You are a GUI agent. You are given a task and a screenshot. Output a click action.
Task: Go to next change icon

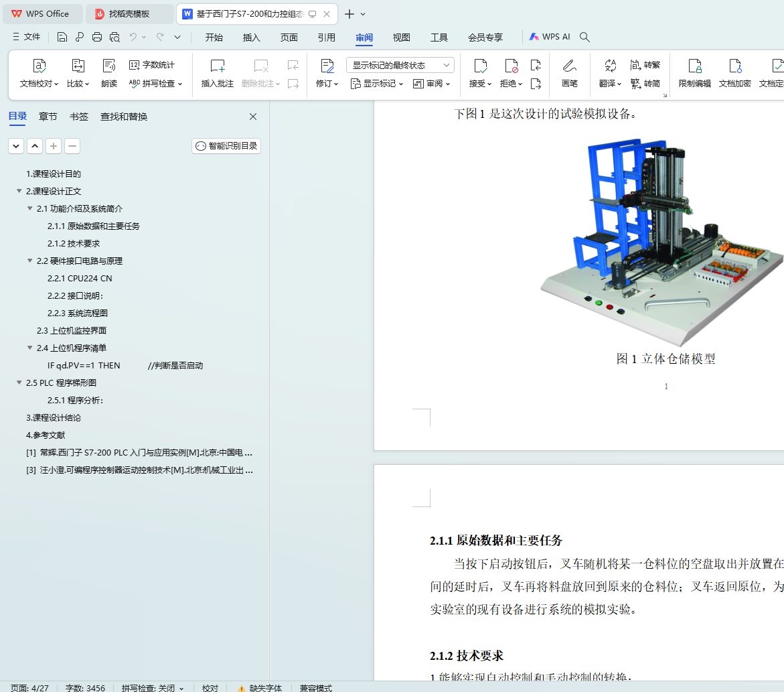[x=536, y=84]
